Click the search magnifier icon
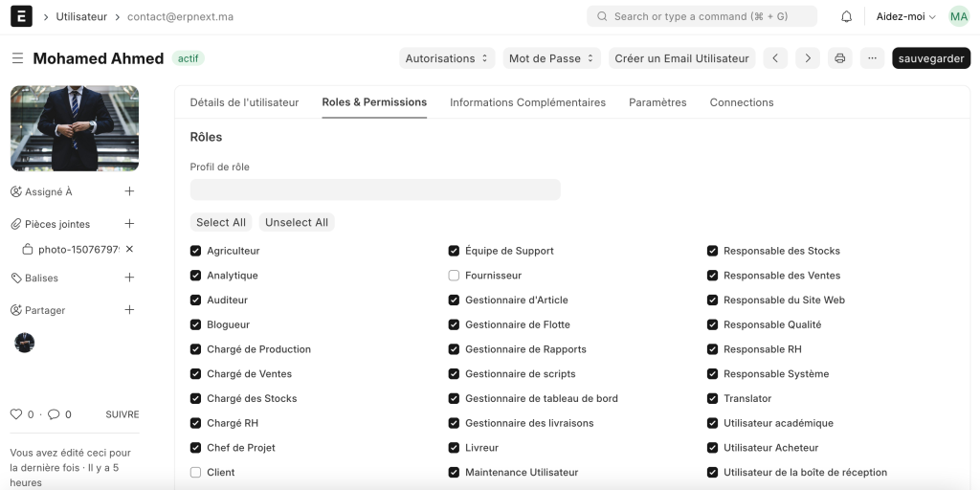Viewport: 980px width, 490px height. tap(602, 16)
